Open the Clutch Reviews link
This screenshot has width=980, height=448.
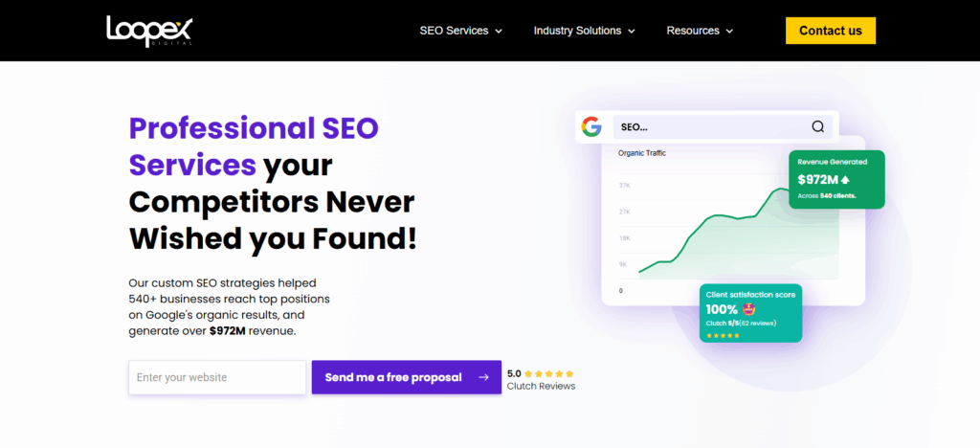click(541, 387)
